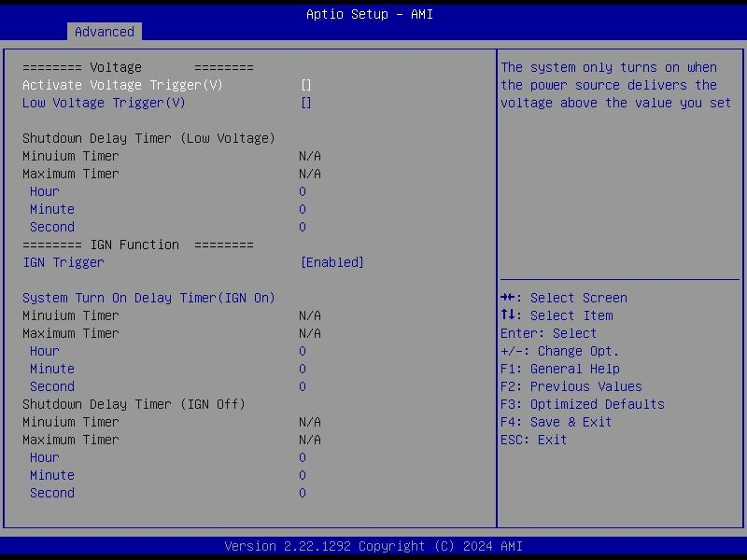Click ESC: Exit

533,439
